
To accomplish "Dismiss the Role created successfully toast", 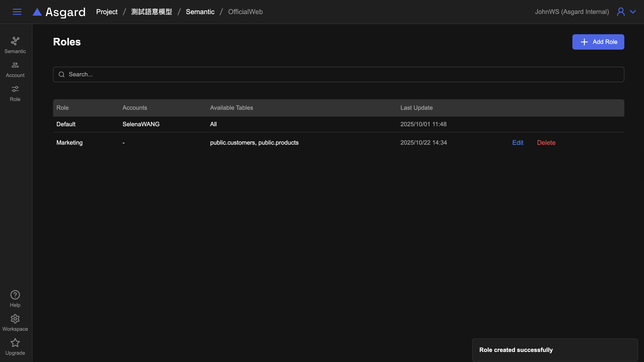I will point(554,350).
